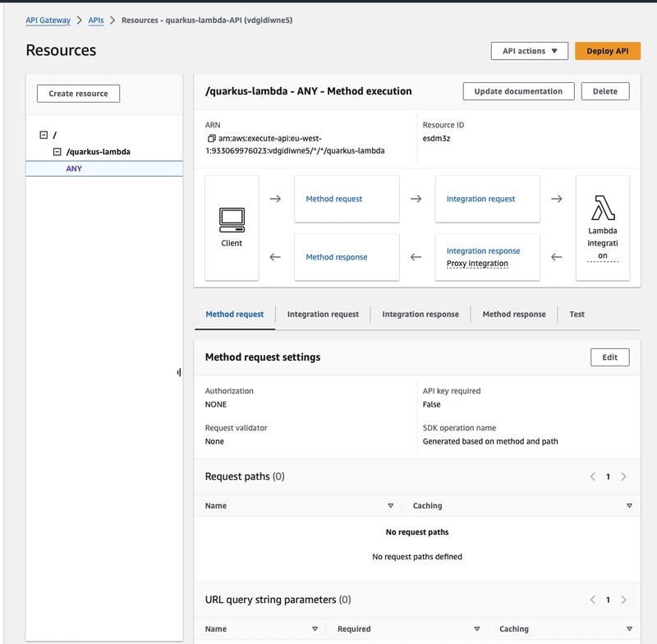657x644 pixels.
Task: Click the Resource ID value esdm3z
Action: 436,138
